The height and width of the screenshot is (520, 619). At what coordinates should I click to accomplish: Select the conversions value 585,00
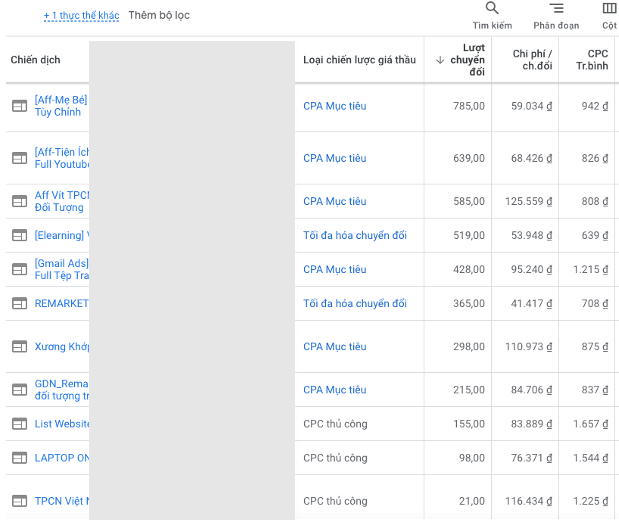coord(469,201)
